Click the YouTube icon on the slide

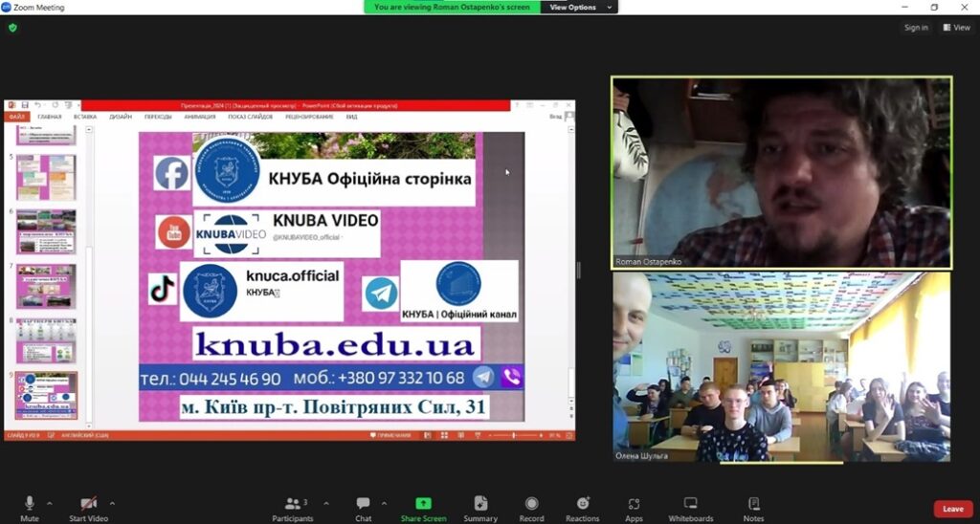pos(174,232)
